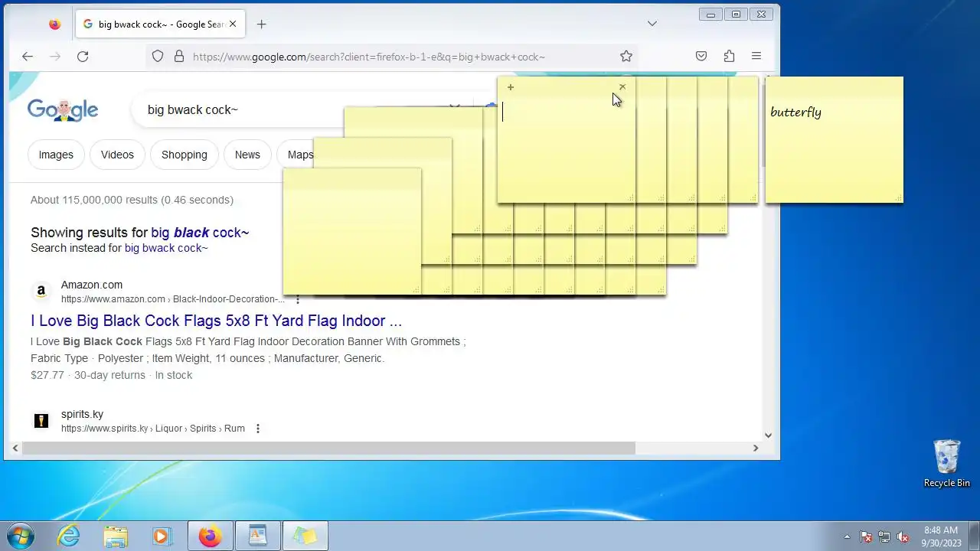Select the butterfly sticky note
Viewport: 980px width, 551px height.
coord(835,140)
